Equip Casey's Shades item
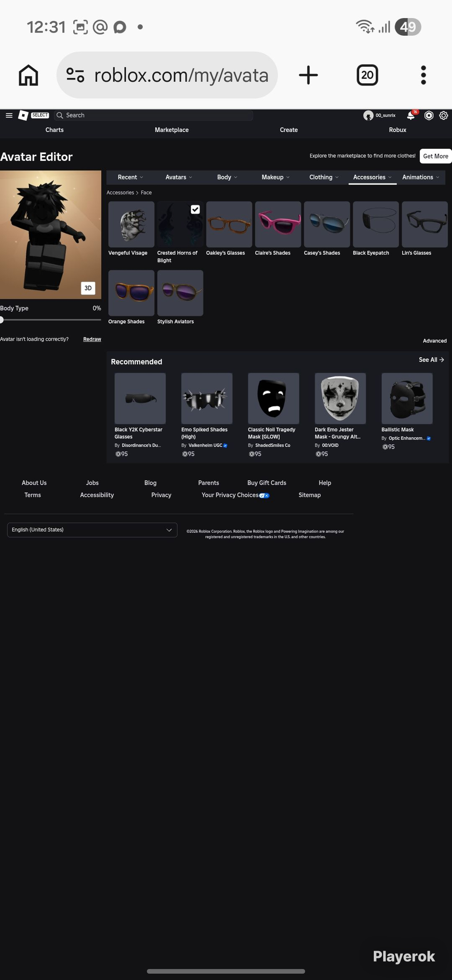Screen dimensions: 452x980 [327, 224]
